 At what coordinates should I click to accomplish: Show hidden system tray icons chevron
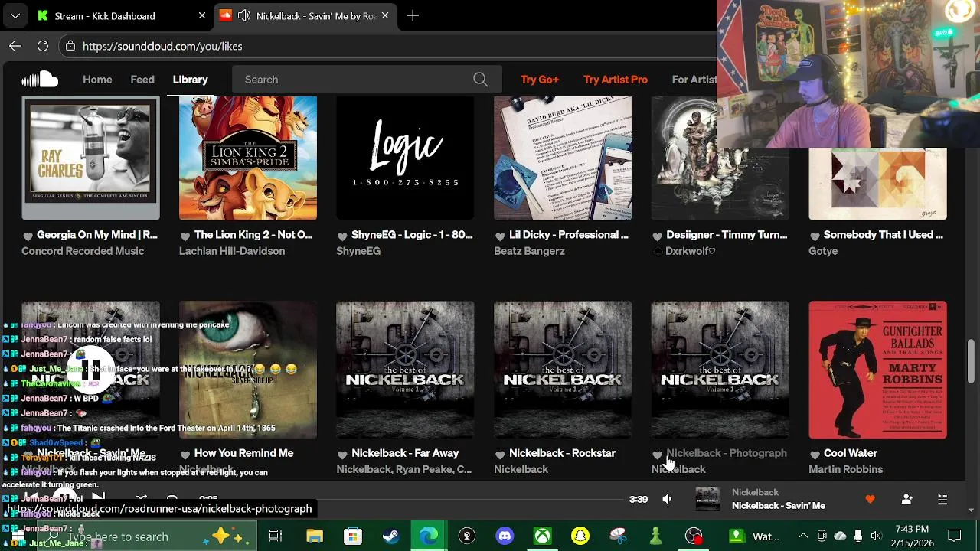coord(802,536)
